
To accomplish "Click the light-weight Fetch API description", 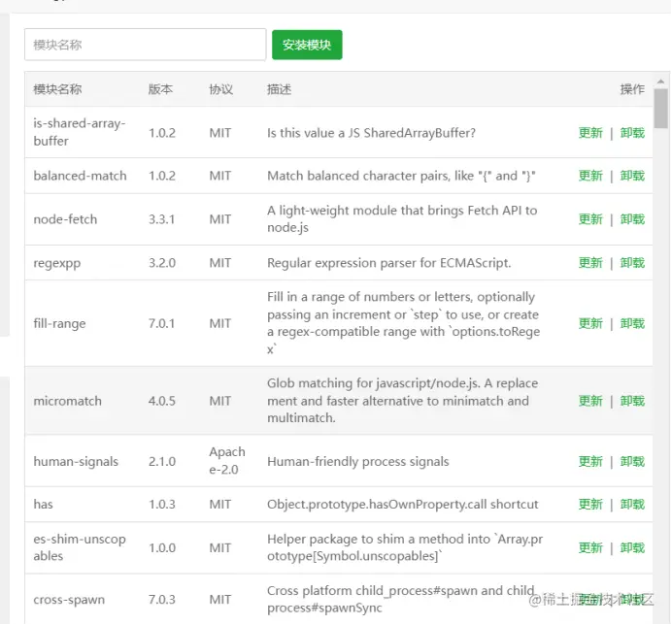I will (402, 219).
